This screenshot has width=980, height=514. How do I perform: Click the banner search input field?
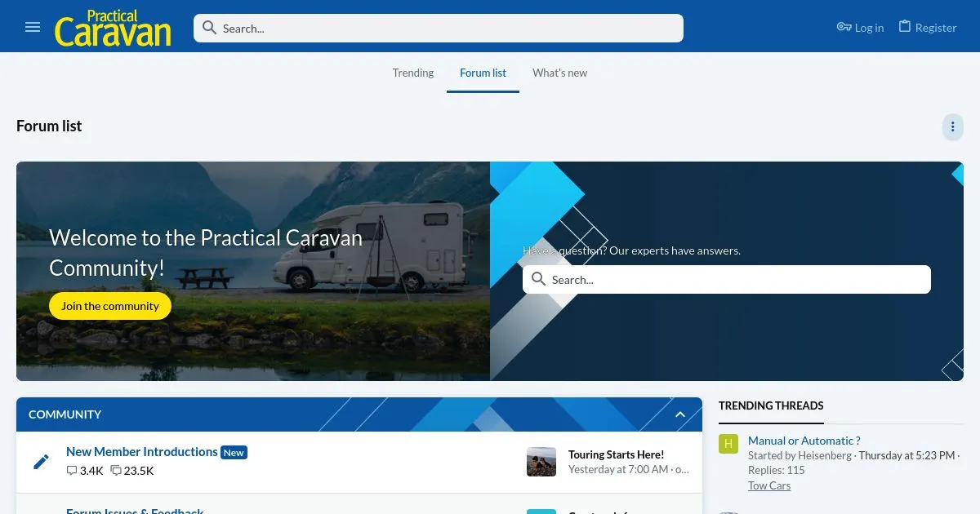pos(735,279)
